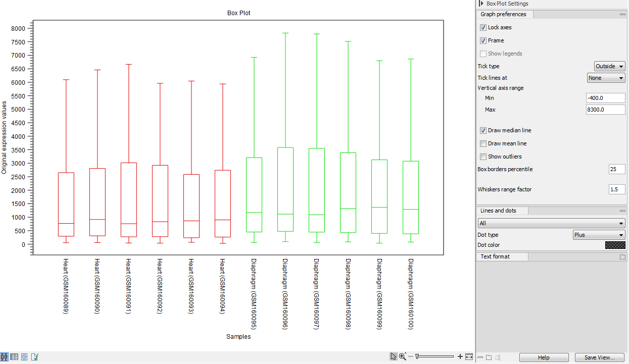Click the Help button
Viewport: 629px width, 364px height.
(544, 357)
